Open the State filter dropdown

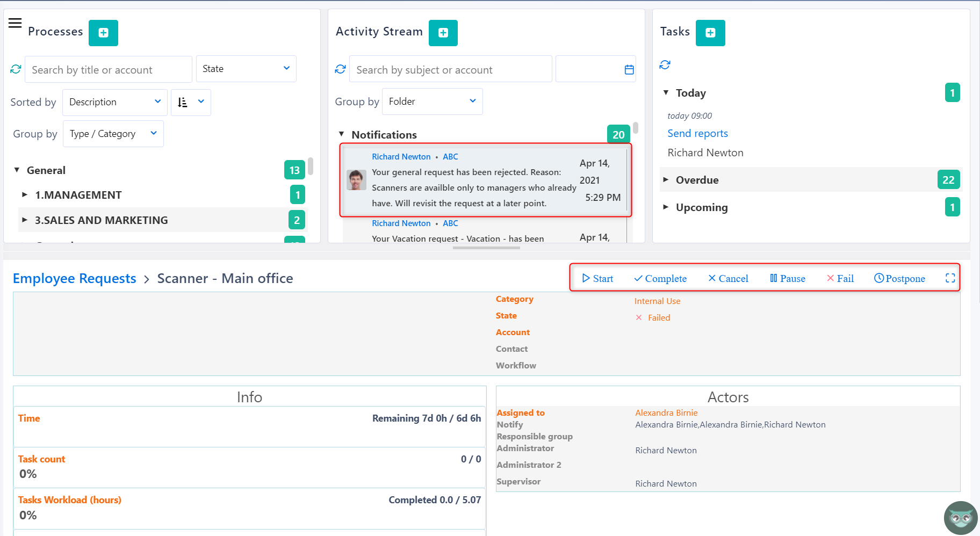[246, 69]
